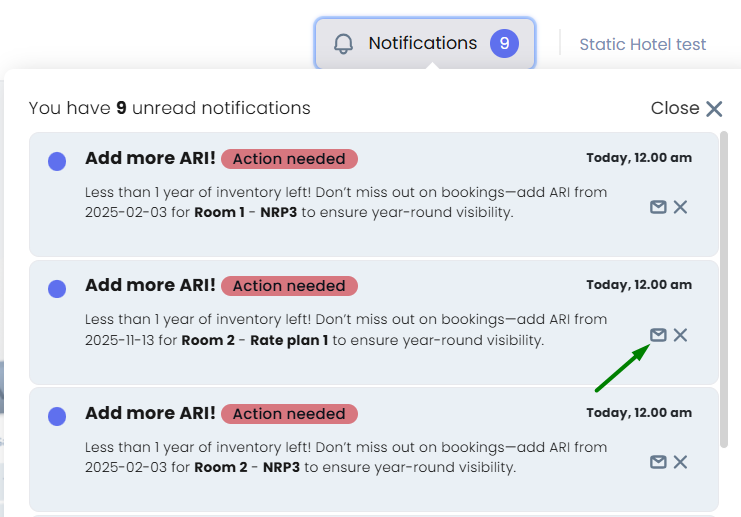Click timestamp of Room 1 NRP3 notification
The height and width of the screenshot is (517, 741).
point(639,158)
